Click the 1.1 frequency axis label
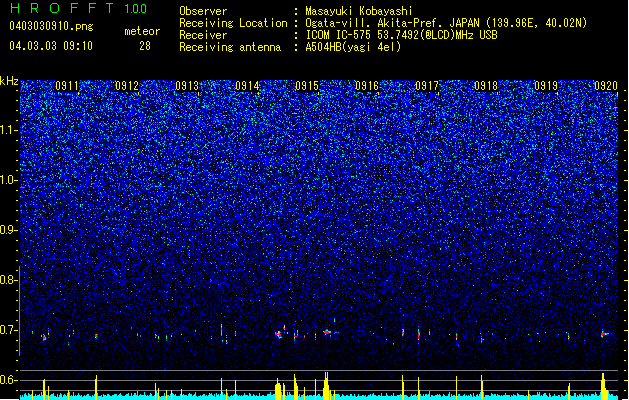629x400 pixels. [x=9, y=130]
